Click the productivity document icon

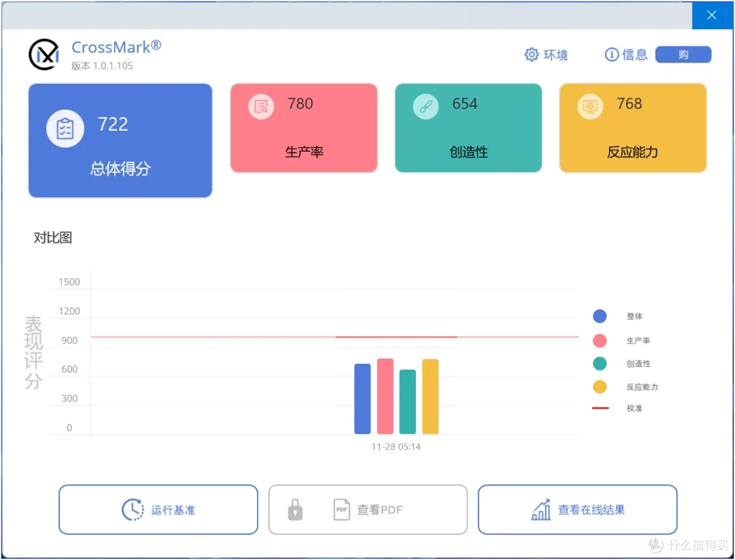261,106
